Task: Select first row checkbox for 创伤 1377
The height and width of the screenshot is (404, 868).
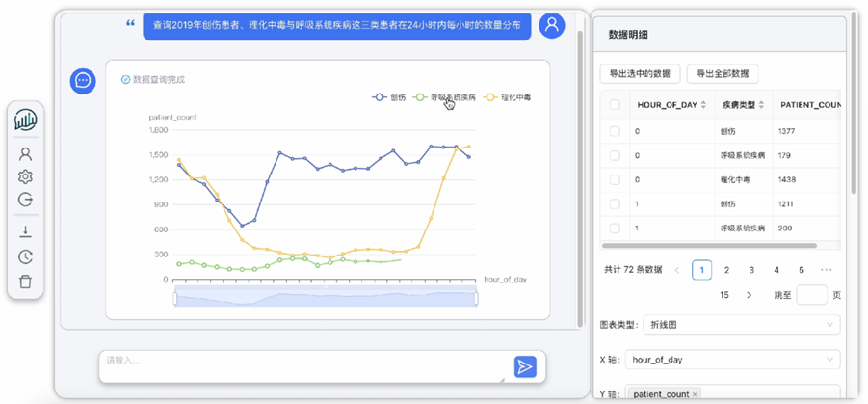Action: click(616, 131)
